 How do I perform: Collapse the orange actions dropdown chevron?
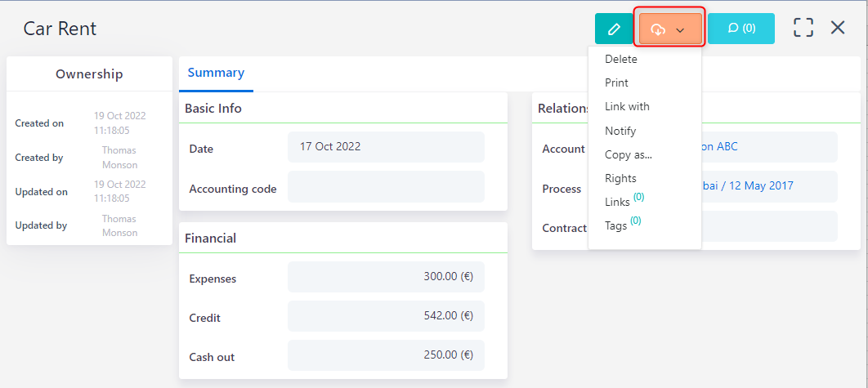click(x=681, y=30)
